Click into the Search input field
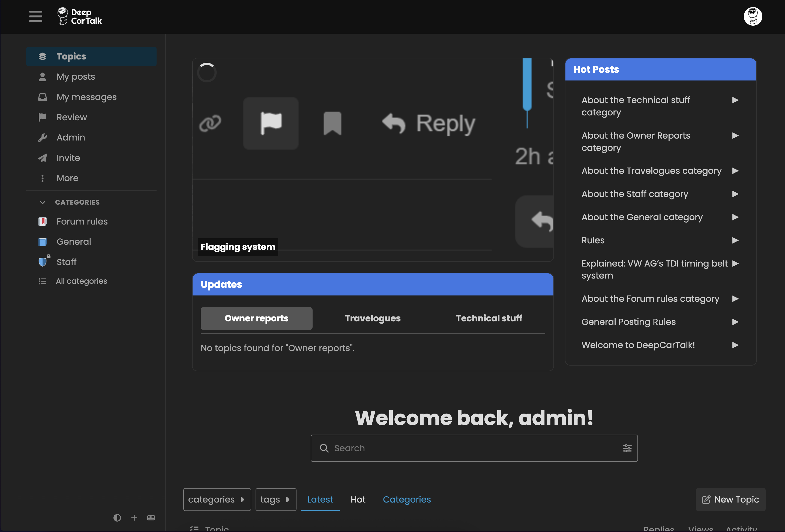The height and width of the screenshot is (532, 785). click(x=473, y=448)
